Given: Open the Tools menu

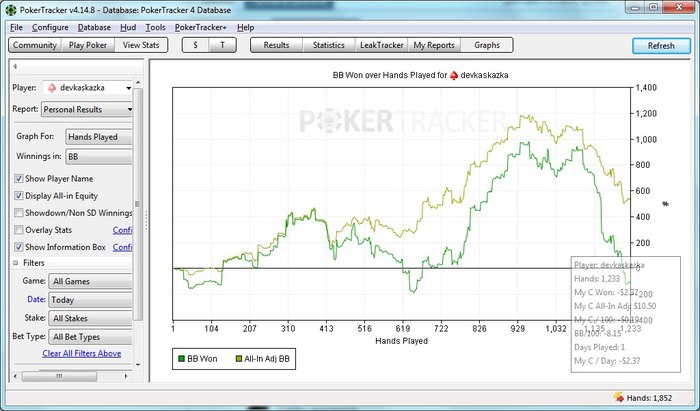Looking at the screenshot, I should (155, 27).
